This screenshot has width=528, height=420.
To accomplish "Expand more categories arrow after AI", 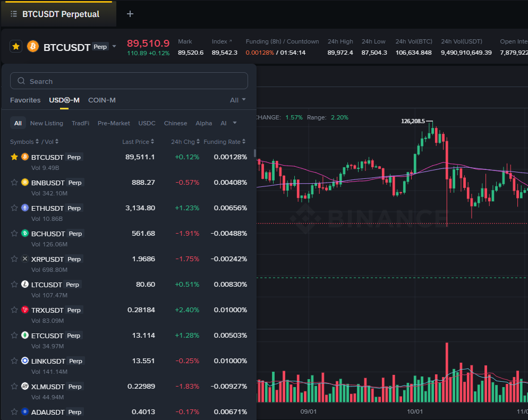I will pos(235,123).
